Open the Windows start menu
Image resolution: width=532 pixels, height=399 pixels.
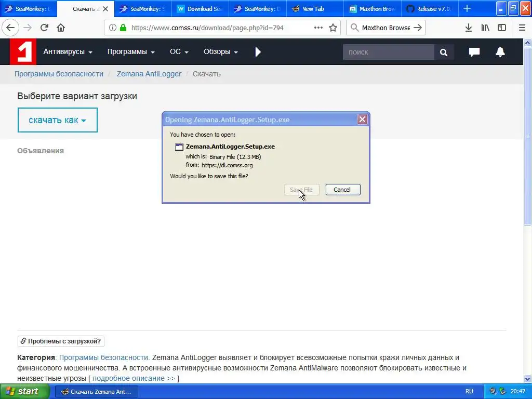pyautogui.click(x=24, y=392)
